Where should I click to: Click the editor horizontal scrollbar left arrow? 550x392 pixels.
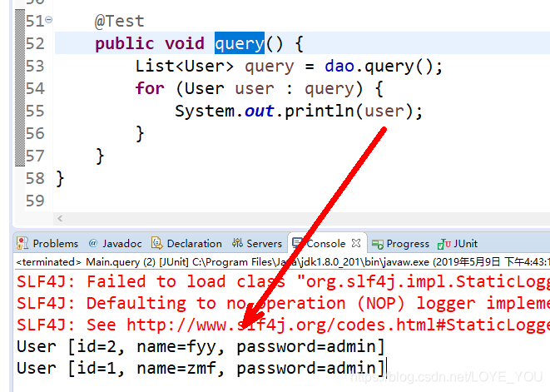click(x=60, y=218)
